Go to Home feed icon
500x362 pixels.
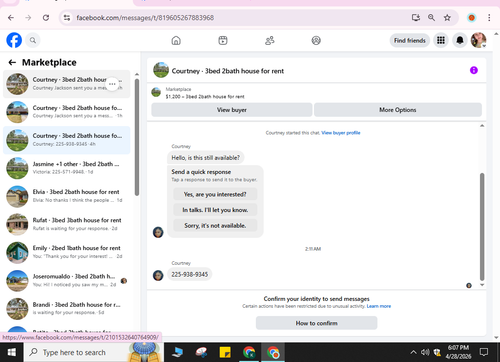click(x=176, y=40)
